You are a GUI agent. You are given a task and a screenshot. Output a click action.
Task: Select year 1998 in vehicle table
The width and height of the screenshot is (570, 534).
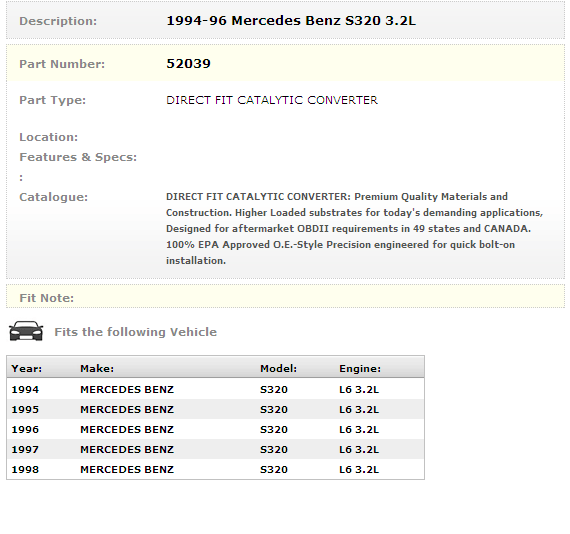tap(25, 470)
